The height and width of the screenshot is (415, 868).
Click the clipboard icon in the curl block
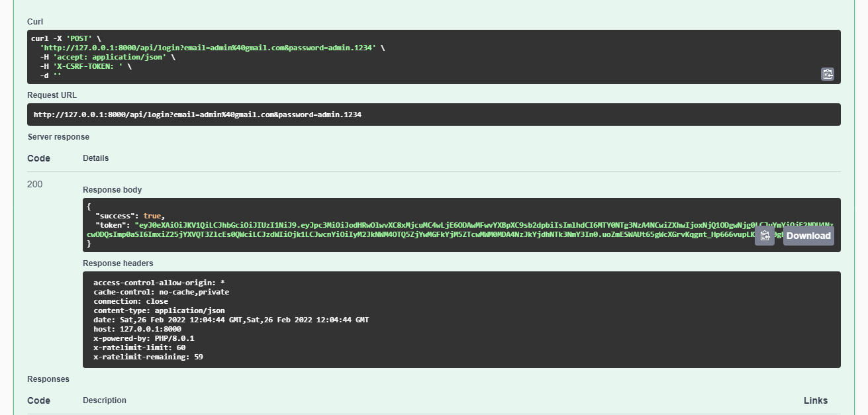point(828,74)
